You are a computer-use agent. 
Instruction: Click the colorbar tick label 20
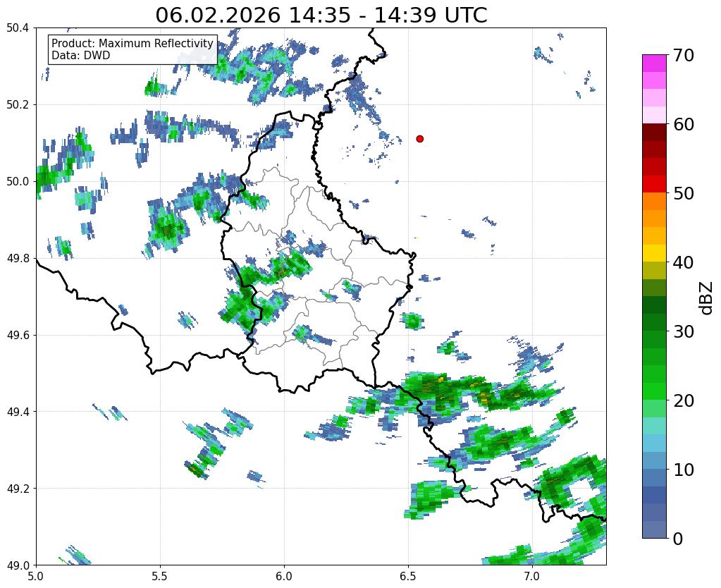[683, 400]
